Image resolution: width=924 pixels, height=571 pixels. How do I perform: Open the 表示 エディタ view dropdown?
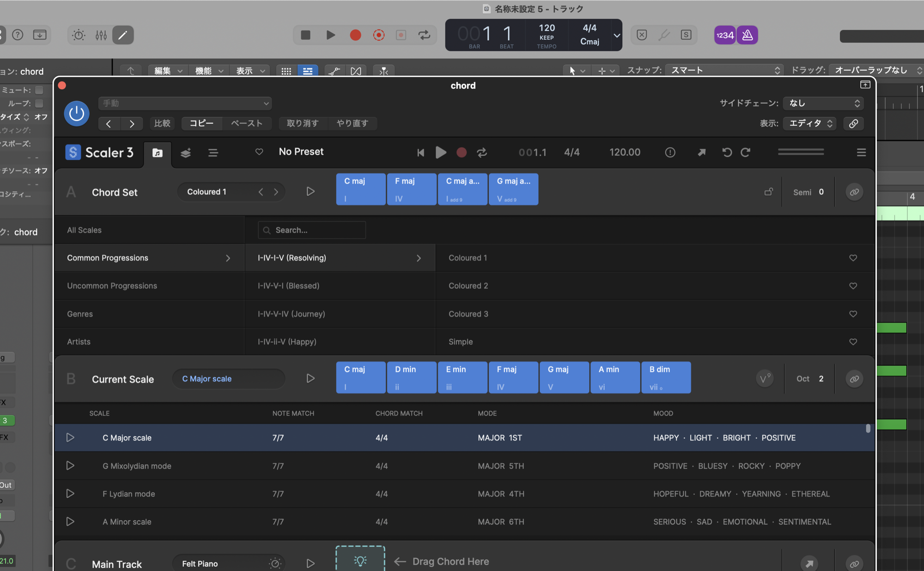(x=810, y=124)
